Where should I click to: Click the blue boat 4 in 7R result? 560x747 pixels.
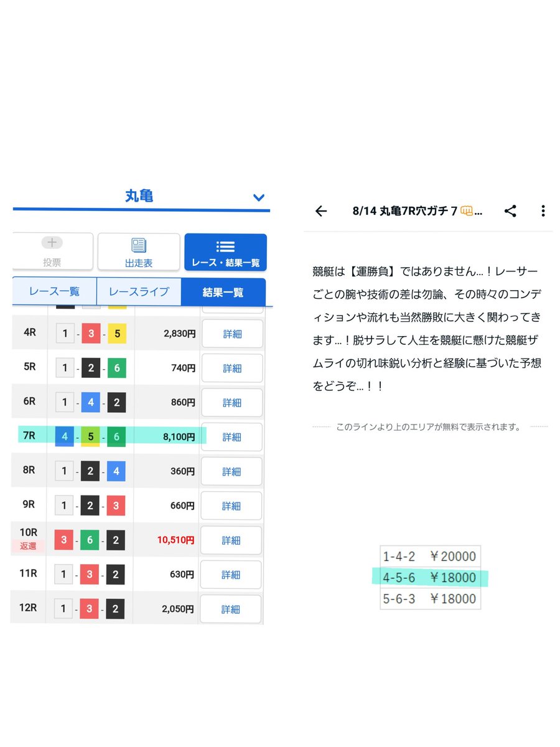point(65,437)
